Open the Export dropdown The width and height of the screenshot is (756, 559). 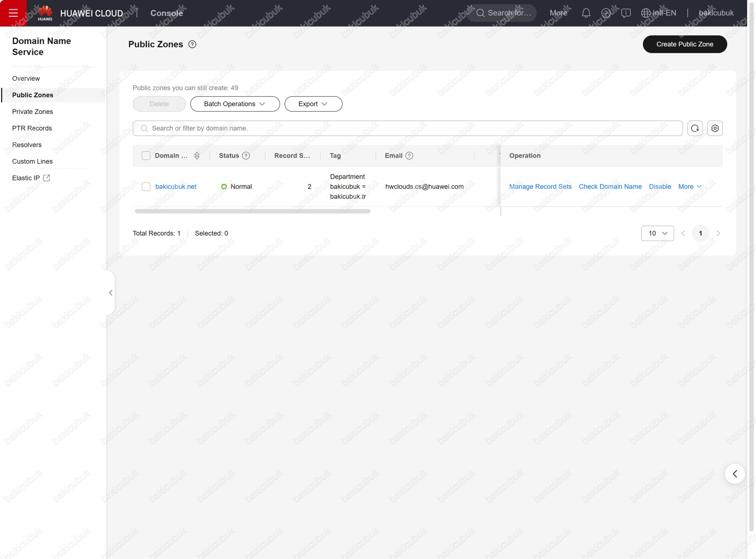(x=313, y=104)
